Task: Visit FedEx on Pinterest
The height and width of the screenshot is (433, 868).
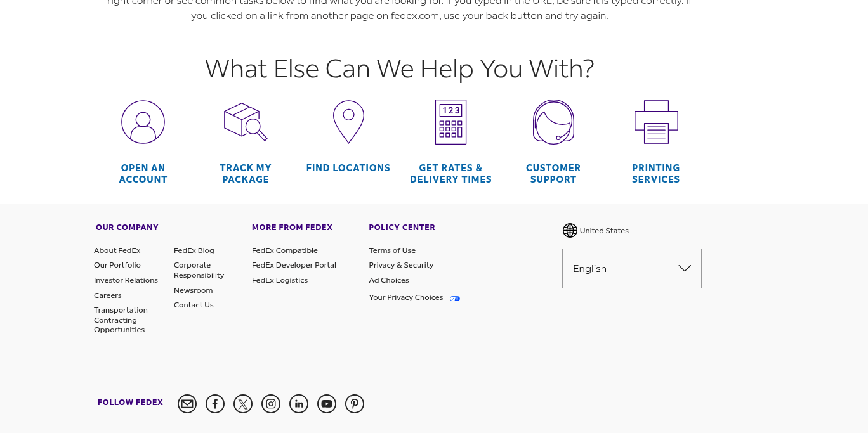Action: [x=355, y=404]
